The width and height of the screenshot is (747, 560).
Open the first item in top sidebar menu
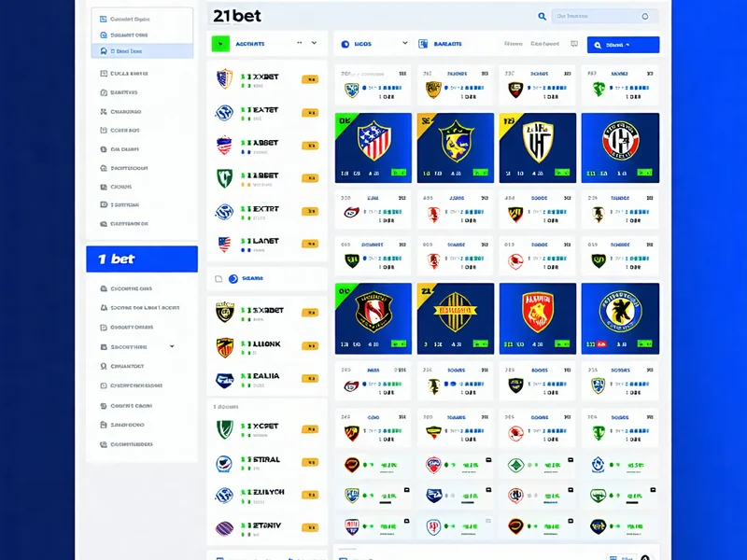(x=142, y=19)
